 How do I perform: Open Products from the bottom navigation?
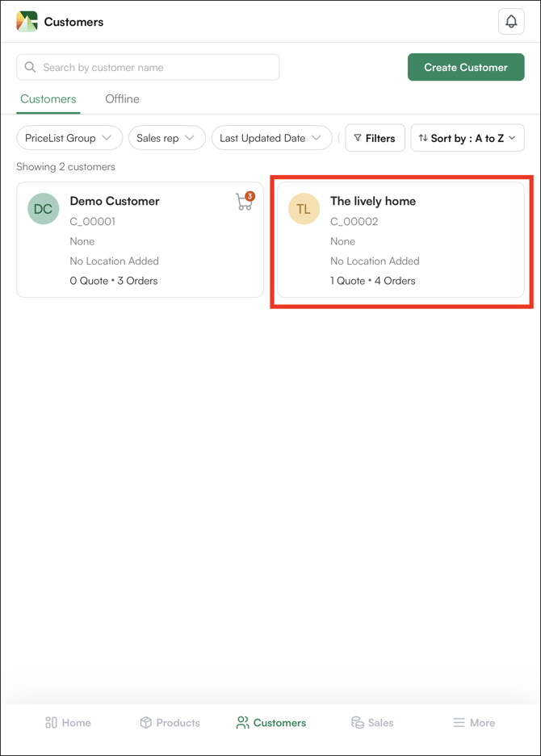pyautogui.click(x=170, y=722)
